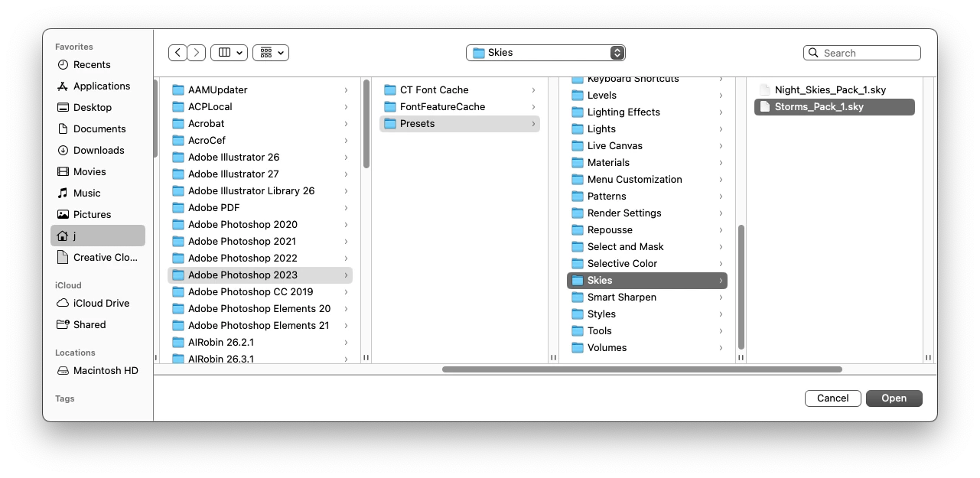Select the Storms_Pack_1.sky file
980x478 pixels.
pos(835,107)
